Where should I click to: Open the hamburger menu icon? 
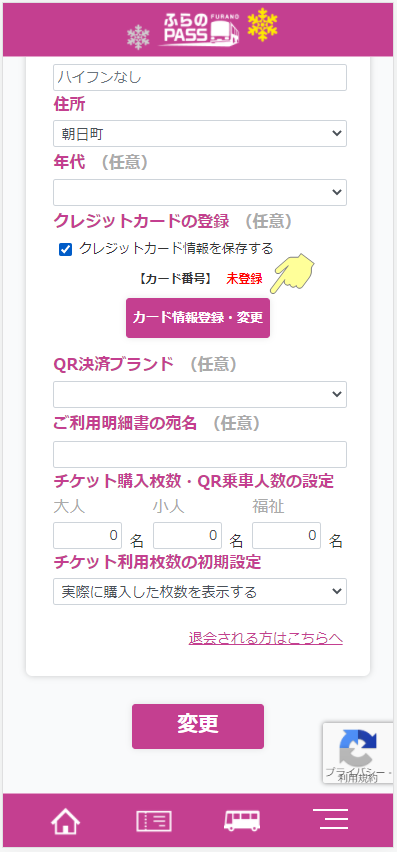[330, 819]
